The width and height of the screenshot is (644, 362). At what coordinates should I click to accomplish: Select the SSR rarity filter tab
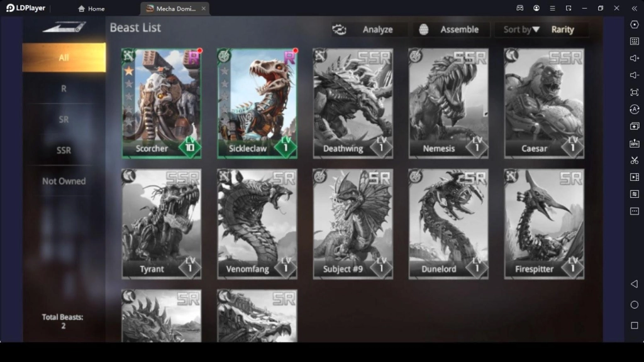click(64, 150)
